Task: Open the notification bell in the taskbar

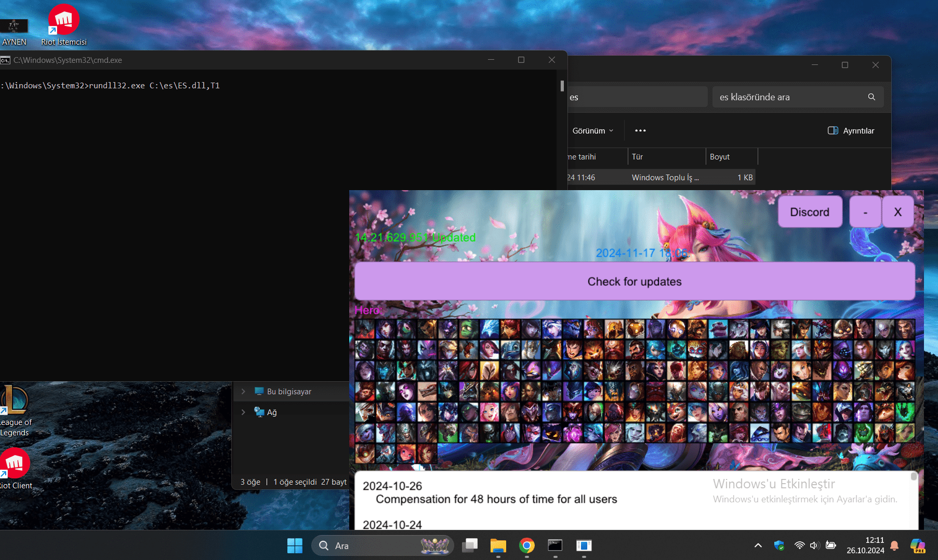Action: pos(894,545)
